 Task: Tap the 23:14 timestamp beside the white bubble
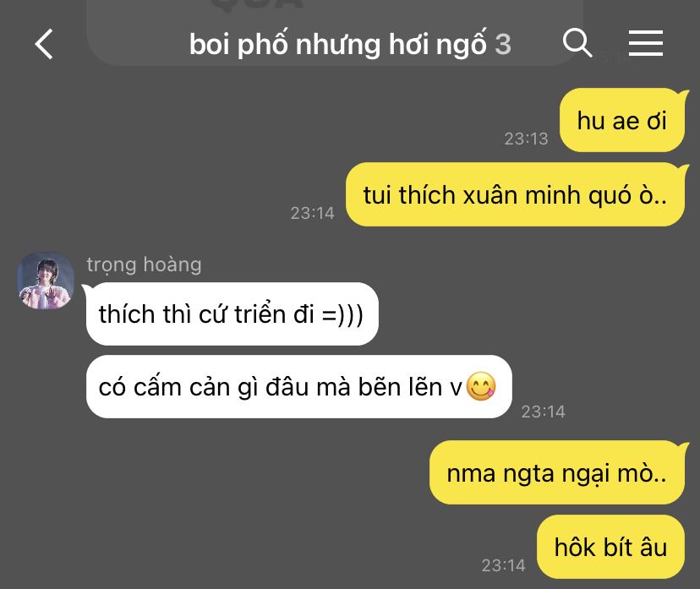point(543,412)
